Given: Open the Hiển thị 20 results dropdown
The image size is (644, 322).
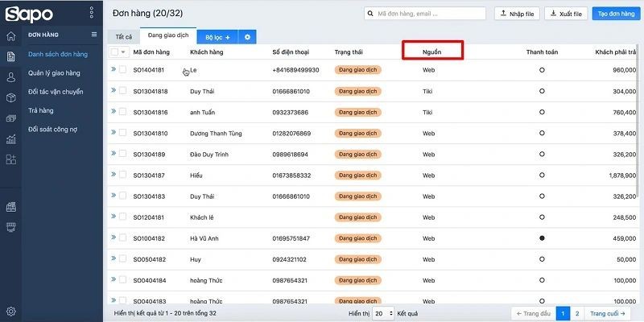Looking at the screenshot, I should click(x=385, y=312).
